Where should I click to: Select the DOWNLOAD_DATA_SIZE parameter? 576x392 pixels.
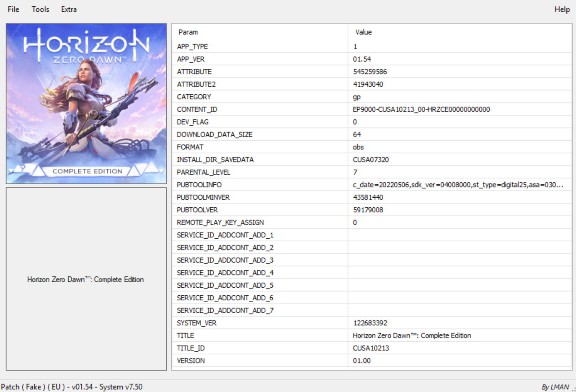[x=214, y=134]
